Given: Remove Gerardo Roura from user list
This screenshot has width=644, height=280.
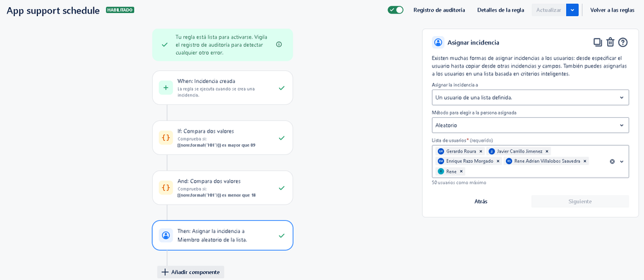Looking at the screenshot, I should tap(480, 151).
